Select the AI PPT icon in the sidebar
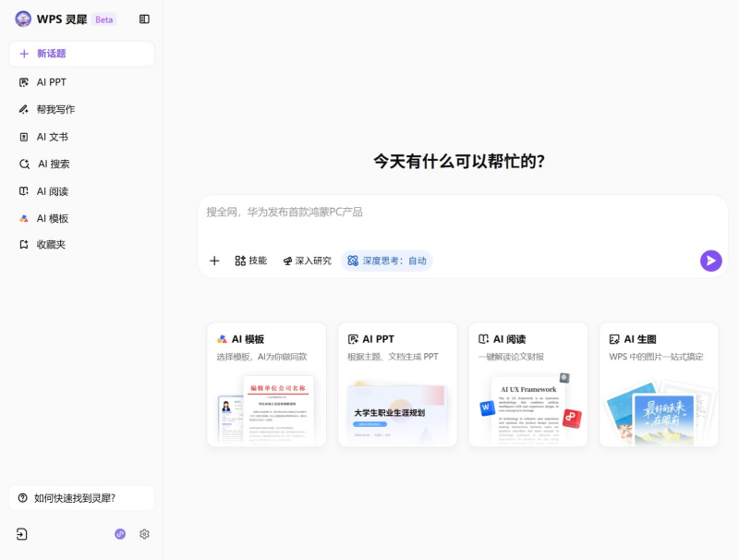This screenshot has height=560, width=739. point(26,81)
